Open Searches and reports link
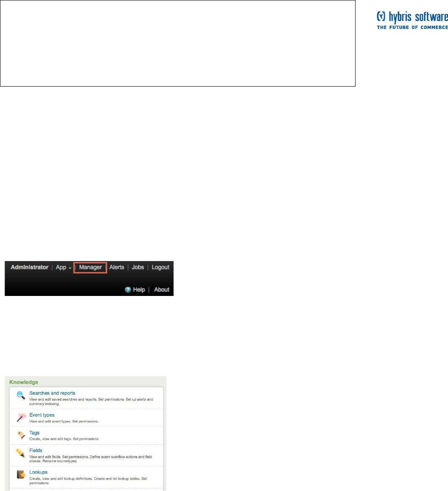 [x=52, y=393]
